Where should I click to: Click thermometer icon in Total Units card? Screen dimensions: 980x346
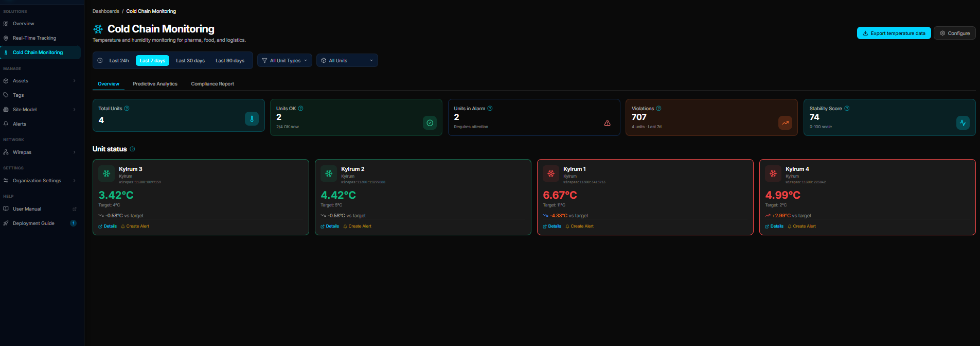(x=252, y=119)
